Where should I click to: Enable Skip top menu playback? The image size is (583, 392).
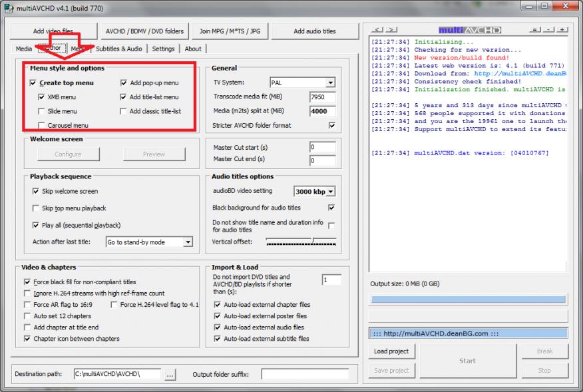(36, 208)
